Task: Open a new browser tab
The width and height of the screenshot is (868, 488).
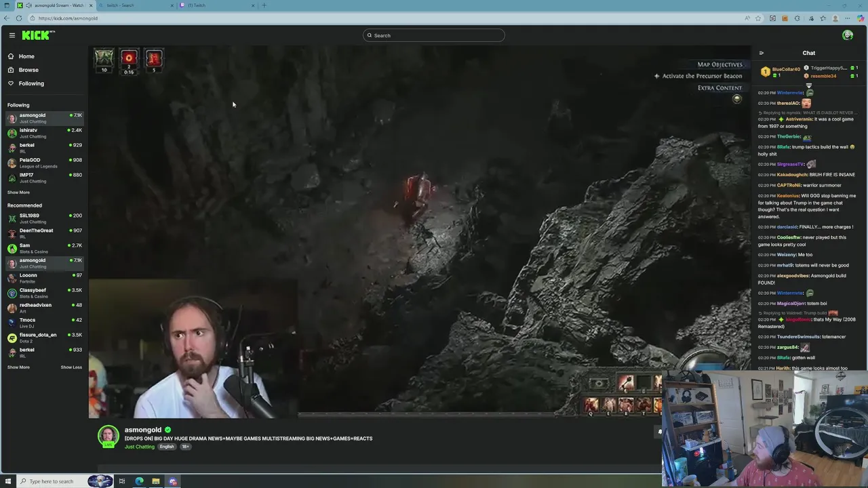Action: [264, 5]
